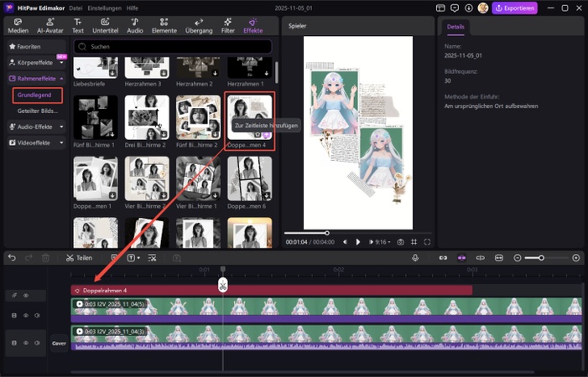The width and height of the screenshot is (588, 377).
Task: Click the microphone voiceover icon
Action: [x=414, y=258]
